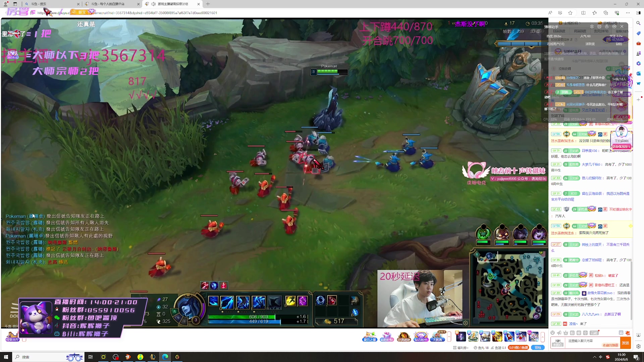Open the Edge sidebar Telegram-style send icon
This screenshot has width=644, height=362.
(x=638, y=83)
